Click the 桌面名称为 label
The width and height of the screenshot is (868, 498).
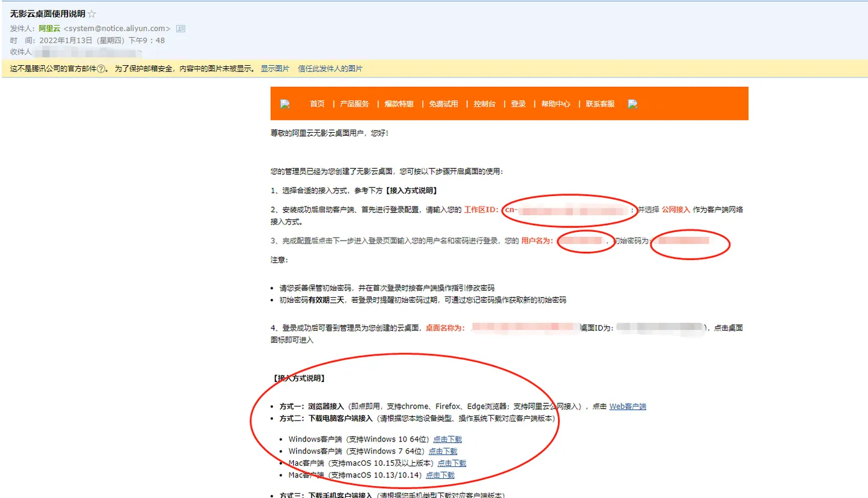click(445, 328)
